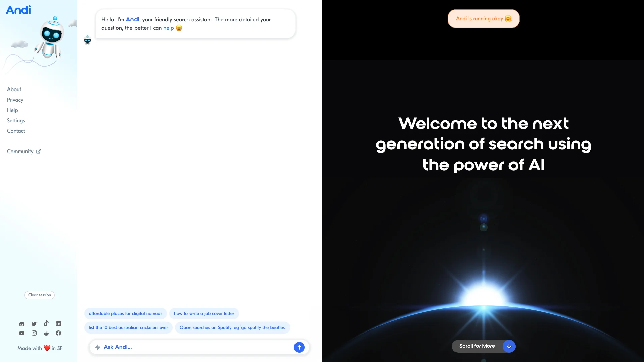Click the Scroll for More button label
This screenshot has width=644, height=362.
pyautogui.click(x=477, y=346)
